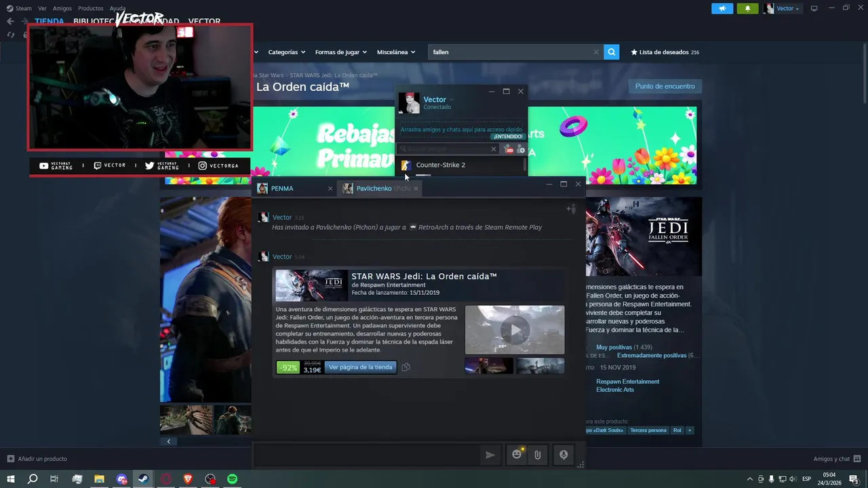Open the Productos menu
This screenshot has height=488, width=868.
pos(91,9)
